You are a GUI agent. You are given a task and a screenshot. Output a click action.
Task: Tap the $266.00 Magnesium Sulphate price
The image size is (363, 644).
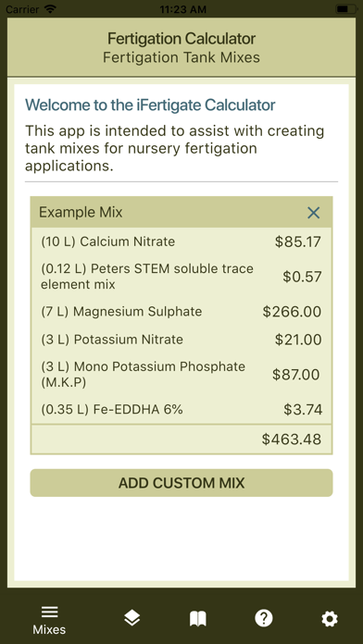tap(292, 312)
